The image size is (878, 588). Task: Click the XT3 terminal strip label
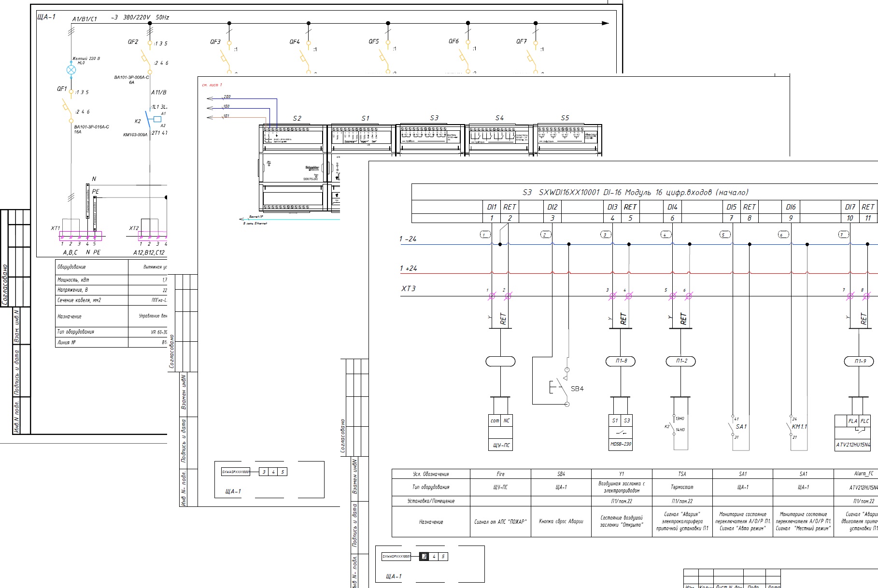[x=408, y=289]
